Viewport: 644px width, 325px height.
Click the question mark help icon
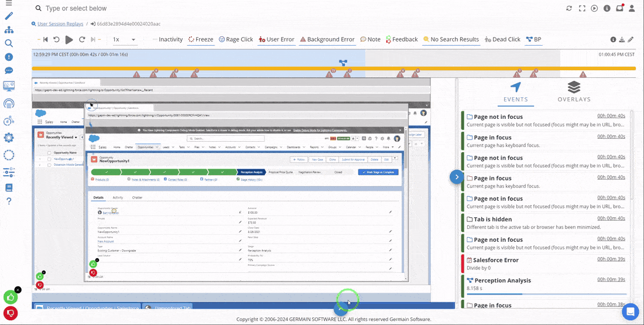(9, 201)
